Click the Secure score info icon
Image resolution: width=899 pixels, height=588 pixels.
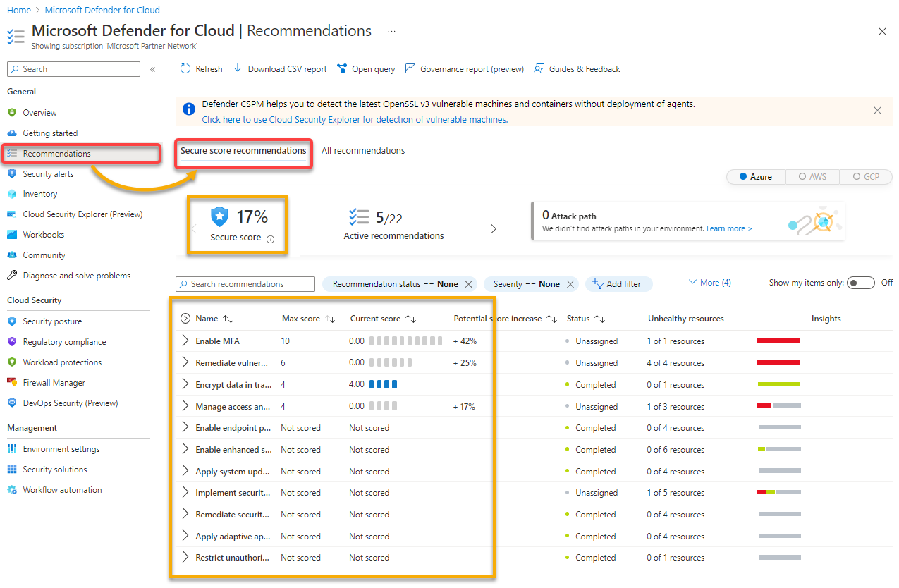coord(270,239)
